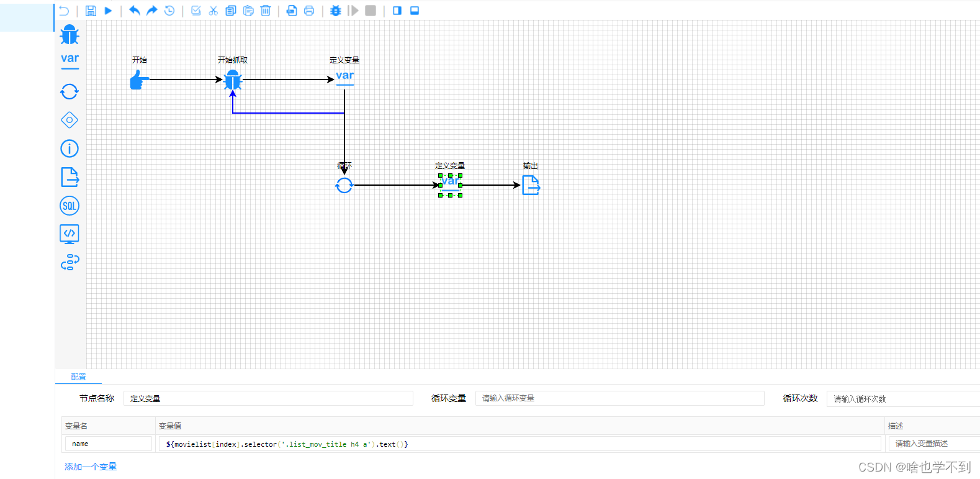This screenshot has height=479, width=980.
Task: Edit the 变量值 movielist expression field
Action: (x=520, y=444)
